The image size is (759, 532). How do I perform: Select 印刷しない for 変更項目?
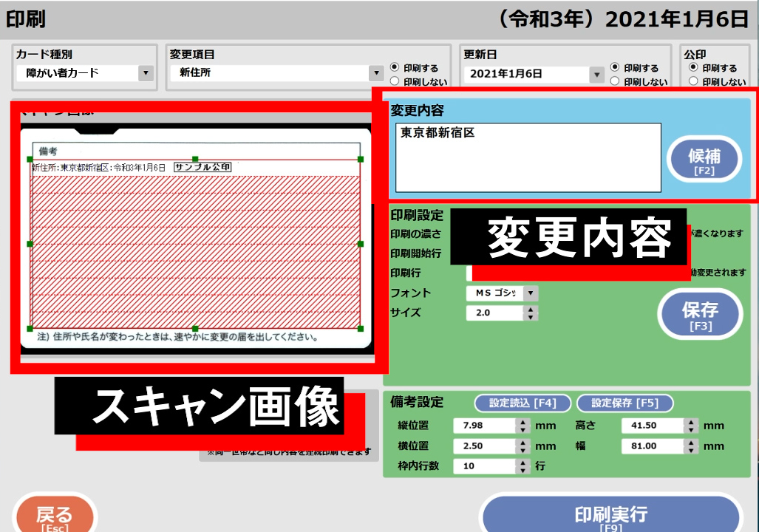point(395,81)
